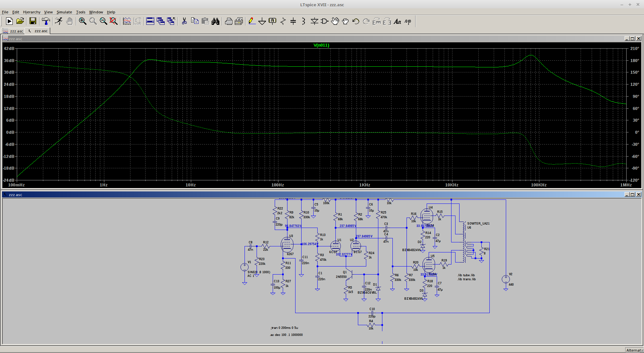644x353 pixels.
Task: Open print setup icon
Action: click(x=239, y=21)
